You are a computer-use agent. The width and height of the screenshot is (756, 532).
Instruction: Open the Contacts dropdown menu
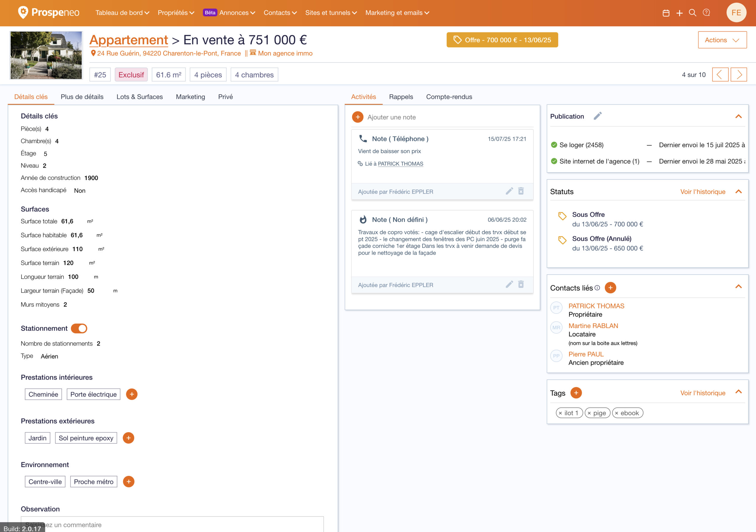[x=280, y=13]
